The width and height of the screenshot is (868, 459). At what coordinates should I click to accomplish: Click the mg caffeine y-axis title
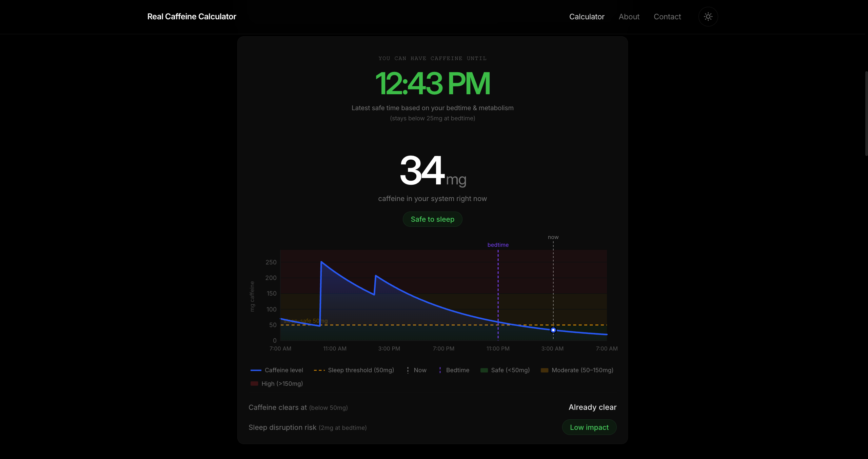(252, 296)
